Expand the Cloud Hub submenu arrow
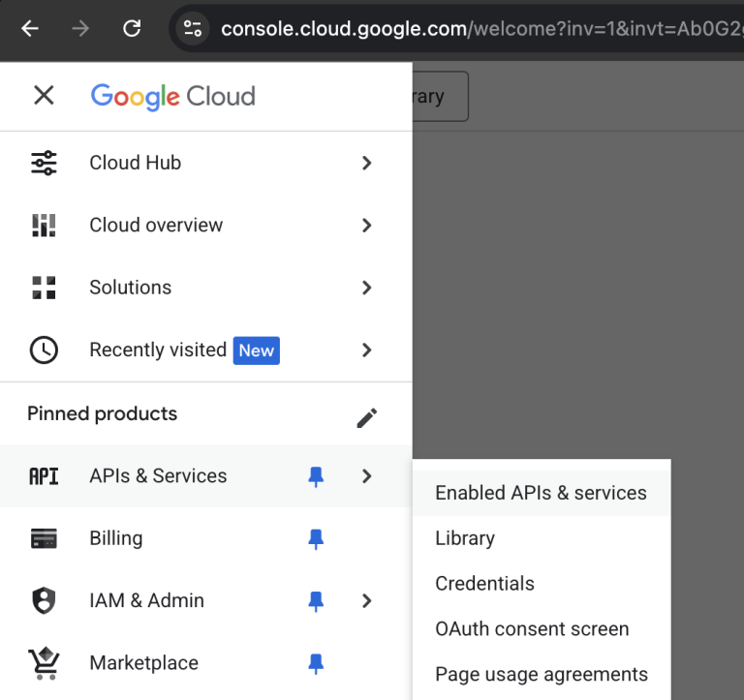This screenshot has height=700, width=744. (x=366, y=163)
